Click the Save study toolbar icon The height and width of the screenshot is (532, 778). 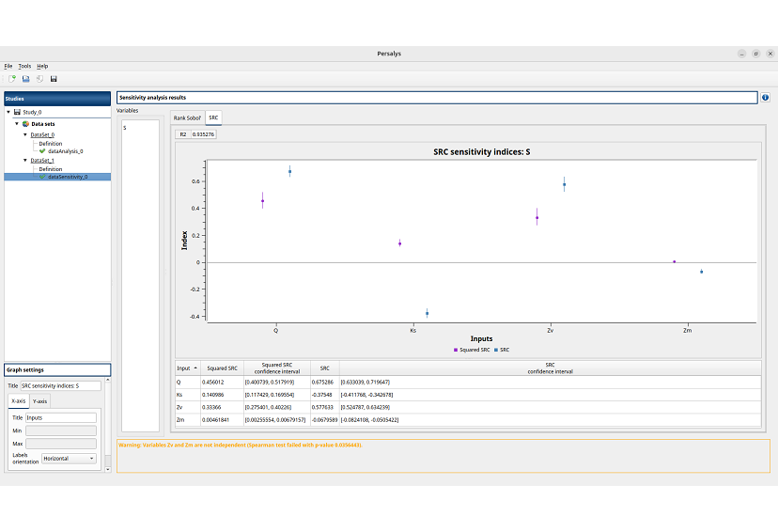(x=54, y=78)
